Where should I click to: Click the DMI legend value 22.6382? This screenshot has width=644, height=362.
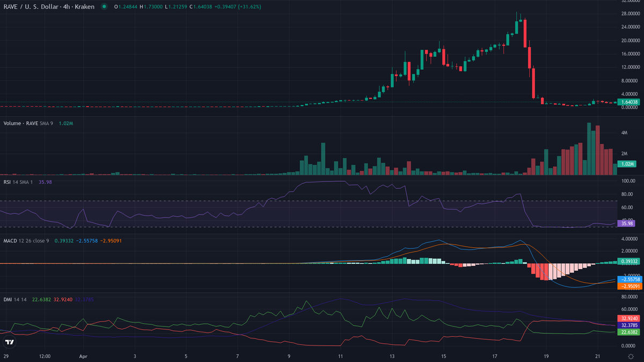(x=41, y=299)
